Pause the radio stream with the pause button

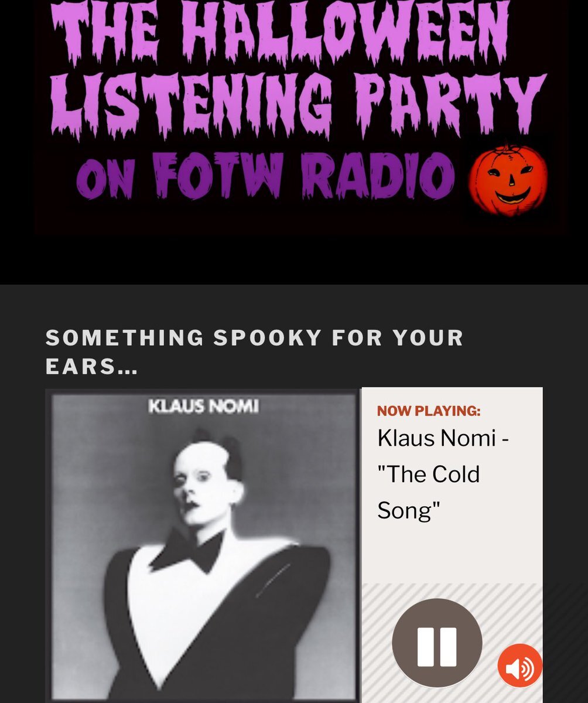[437, 643]
